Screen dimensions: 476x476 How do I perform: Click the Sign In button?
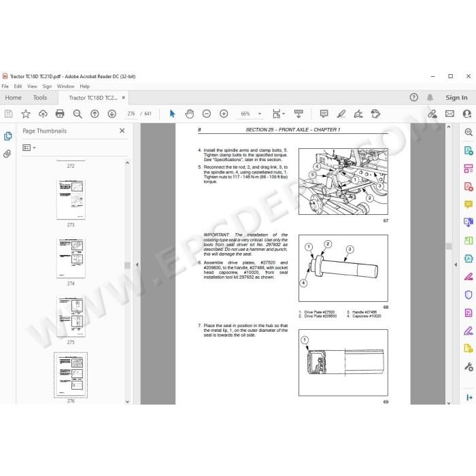pos(456,97)
